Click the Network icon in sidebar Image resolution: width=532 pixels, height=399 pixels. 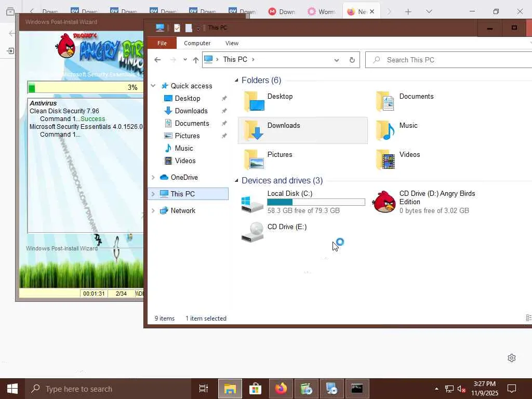tap(164, 210)
